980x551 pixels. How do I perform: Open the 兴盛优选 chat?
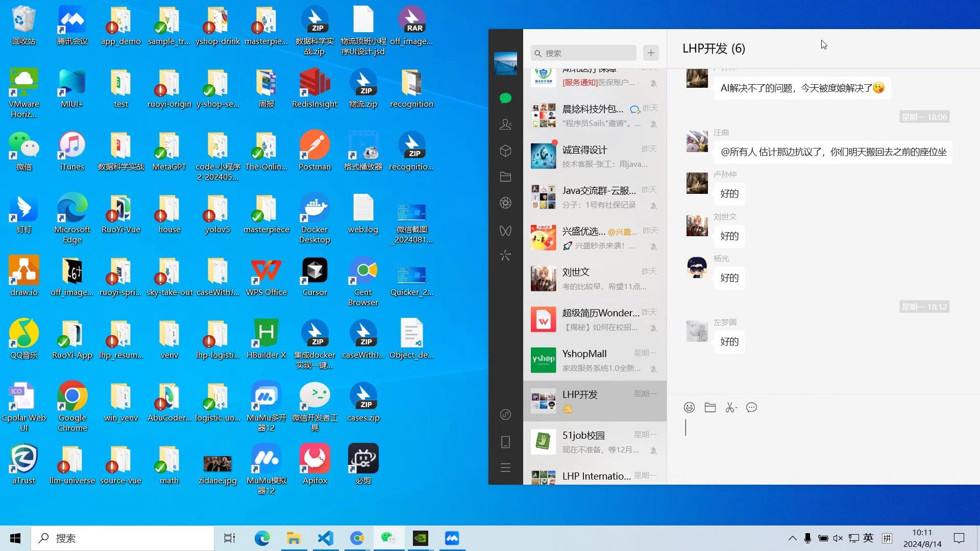pos(595,238)
